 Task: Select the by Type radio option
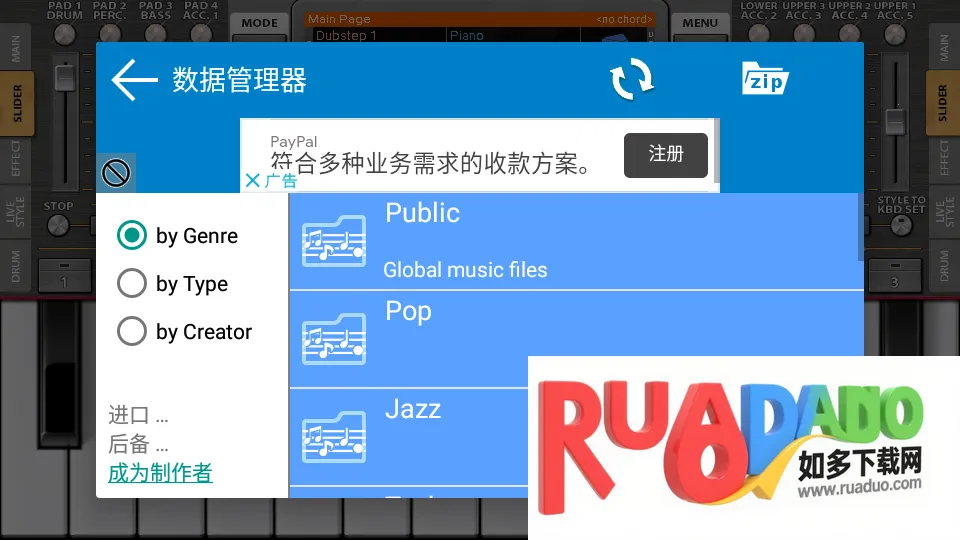tap(132, 284)
